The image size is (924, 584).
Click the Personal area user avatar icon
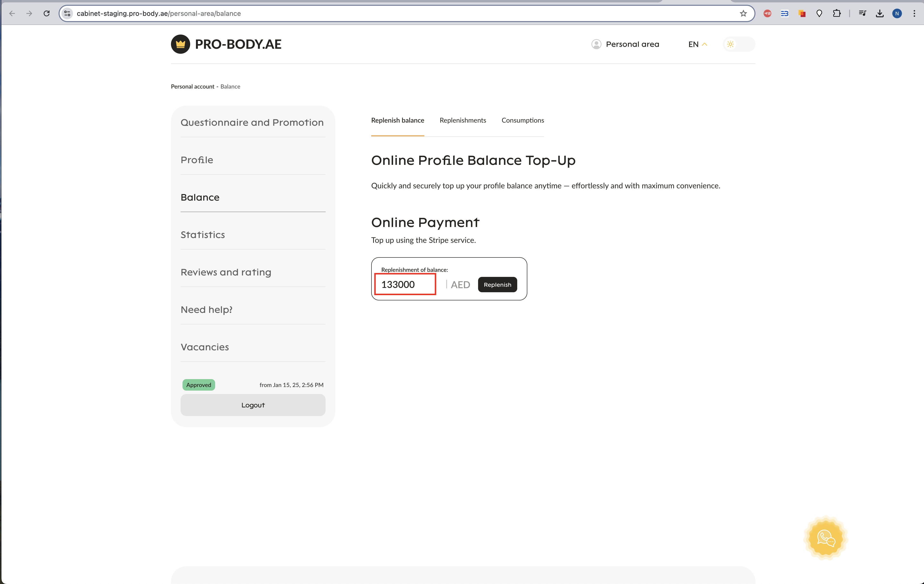tap(596, 44)
